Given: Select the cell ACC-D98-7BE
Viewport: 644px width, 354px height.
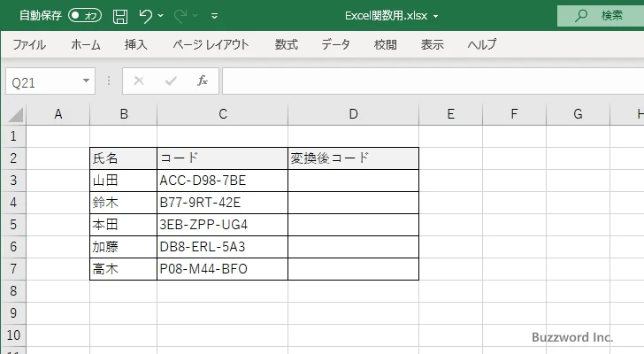Looking at the screenshot, I should (222, 181).
